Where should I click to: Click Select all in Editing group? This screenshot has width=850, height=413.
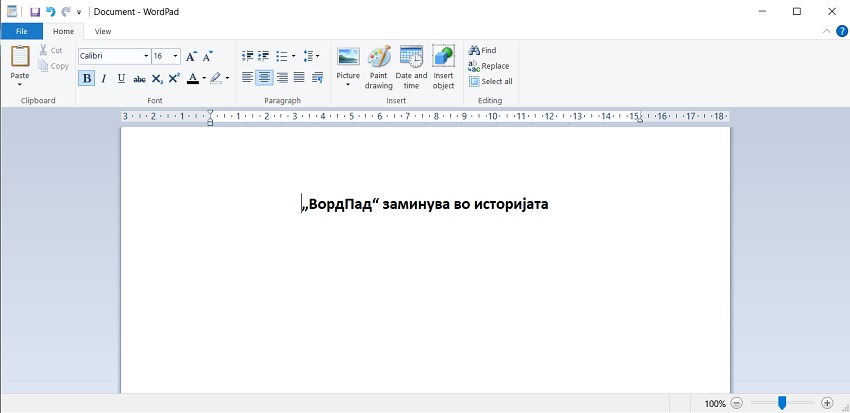[x=491, y=82]
